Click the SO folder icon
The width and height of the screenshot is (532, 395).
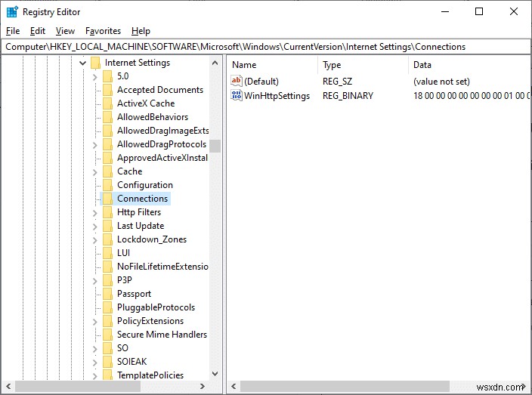point(108,348)
